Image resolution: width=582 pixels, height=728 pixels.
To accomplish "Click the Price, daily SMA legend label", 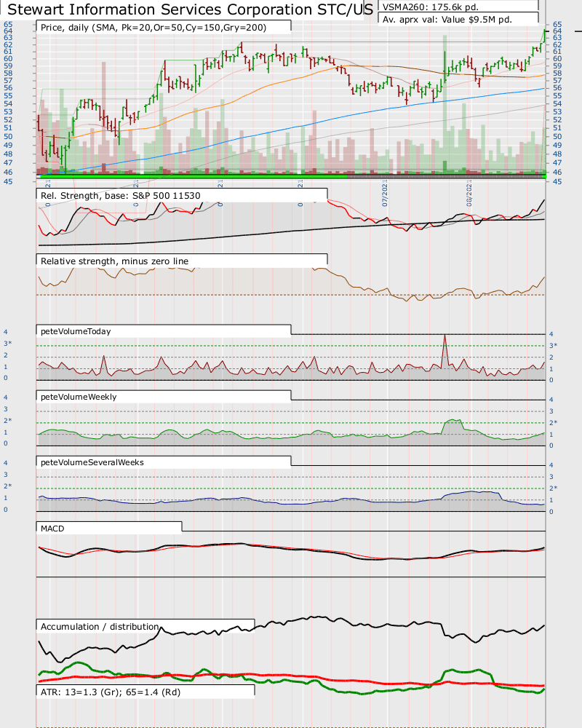I will pos(154,28).
